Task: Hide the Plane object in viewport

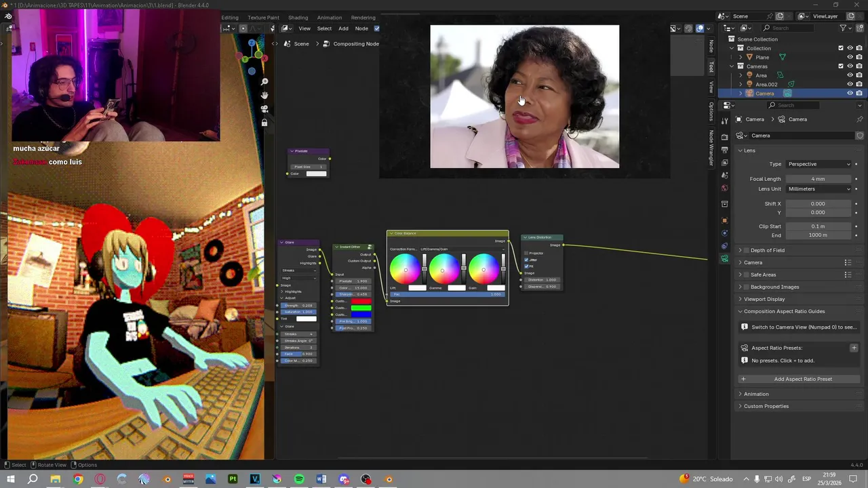Action: pos(850,57)
